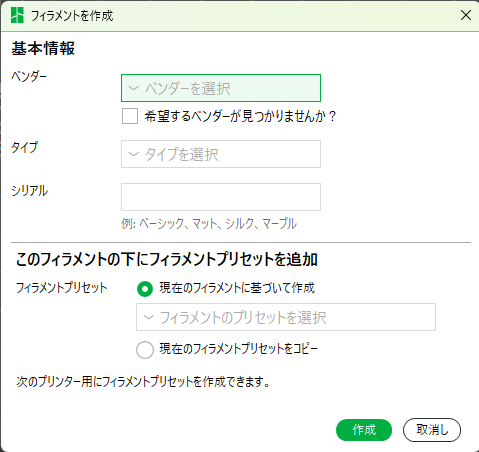The image size is (479, 452).
Task: Click the 希望するベンダーが見つかりませんか label text
Action: point(240,116)
